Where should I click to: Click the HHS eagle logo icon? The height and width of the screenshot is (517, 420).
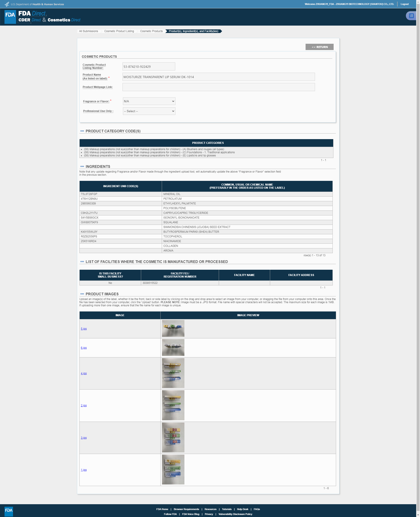point(7,4)
